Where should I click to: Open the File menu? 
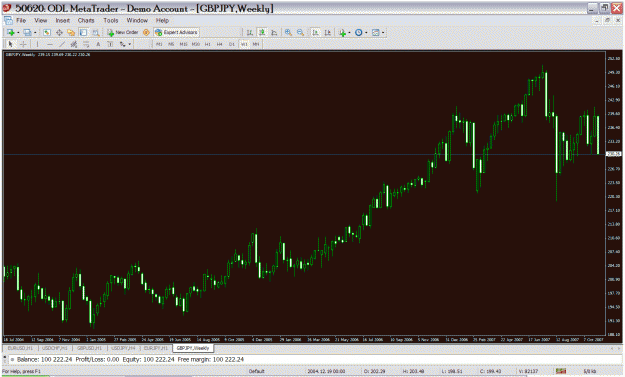pos(21,20)
